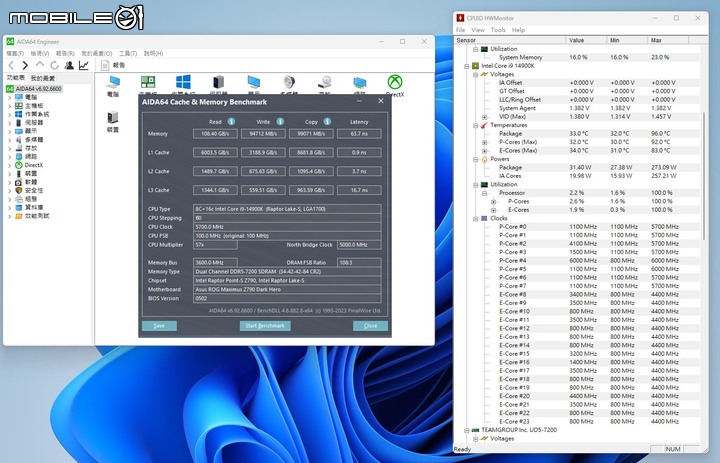Open the user icon in AIDA64 toolbar

tap(69, 66)
